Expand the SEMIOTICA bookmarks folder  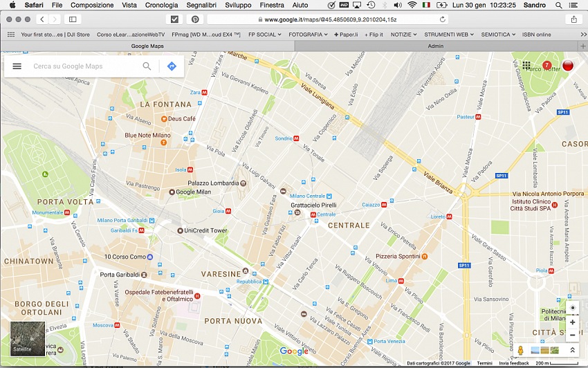(x=498, y=35)
